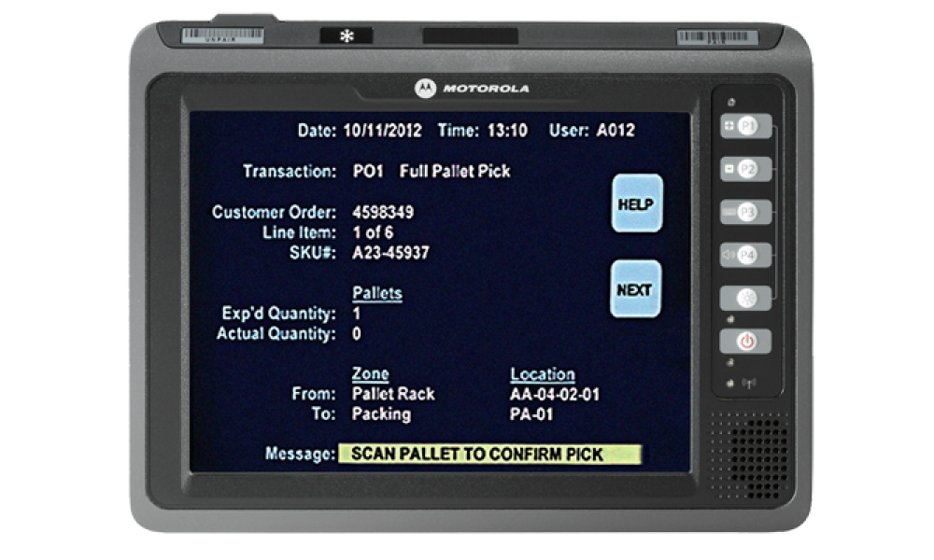Image resolution: width=934 pixels, height=560 pixels.
Task: Click the Zone column heading
Action: pyautogui.click(x=370, y=374)
